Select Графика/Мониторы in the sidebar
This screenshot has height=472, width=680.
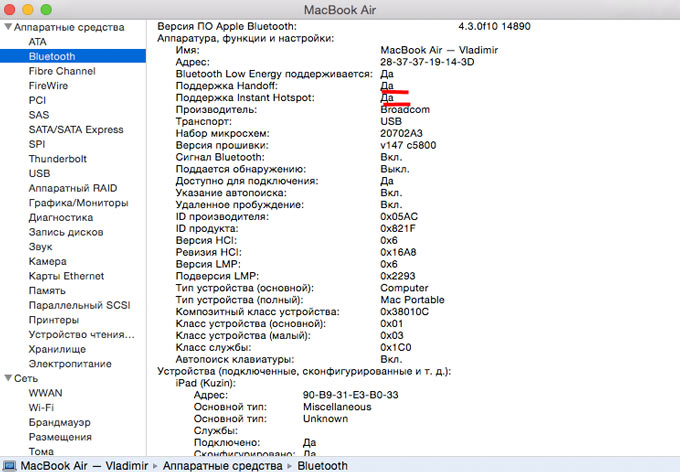[x=78, y=203]
